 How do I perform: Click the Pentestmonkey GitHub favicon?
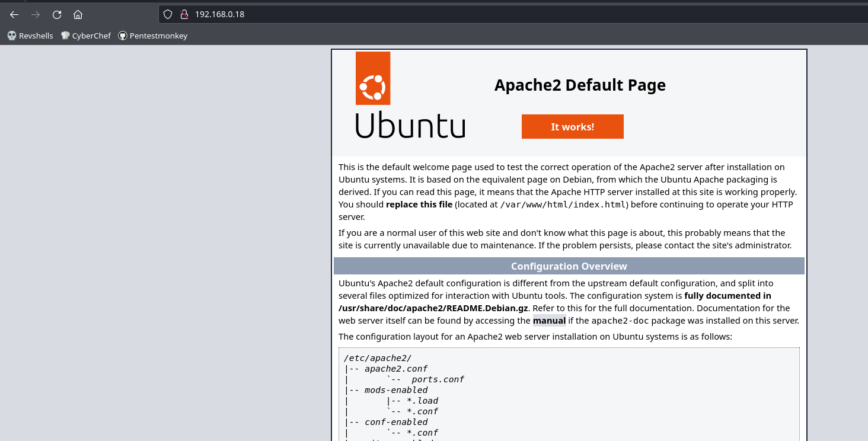point(123,36)
